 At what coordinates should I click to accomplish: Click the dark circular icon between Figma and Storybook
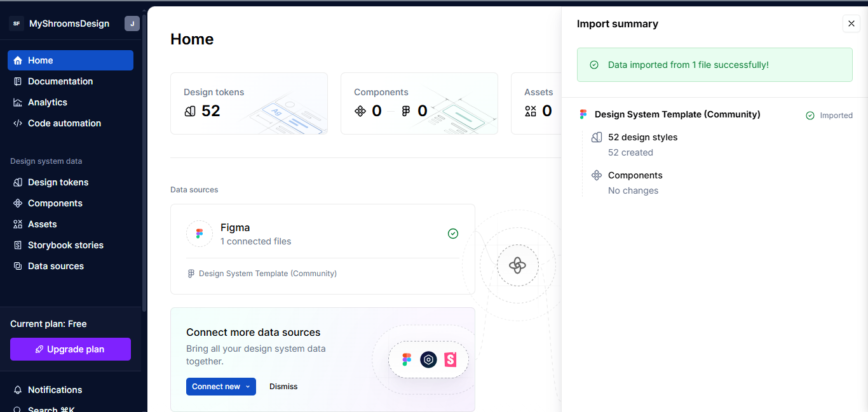tap(428, 359)
